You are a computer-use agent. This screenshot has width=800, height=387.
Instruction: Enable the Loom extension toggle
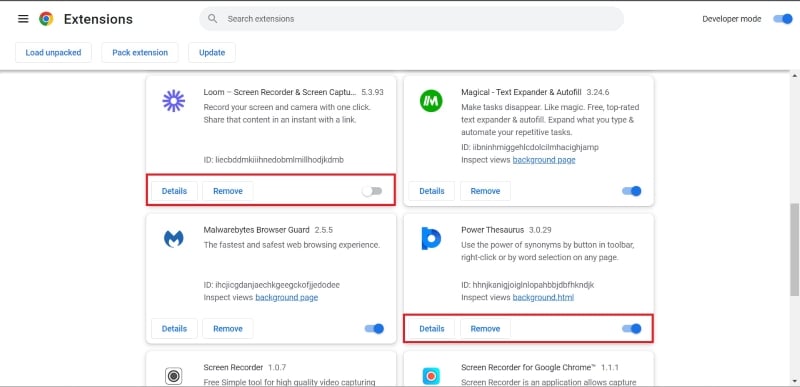click(372, 191)
